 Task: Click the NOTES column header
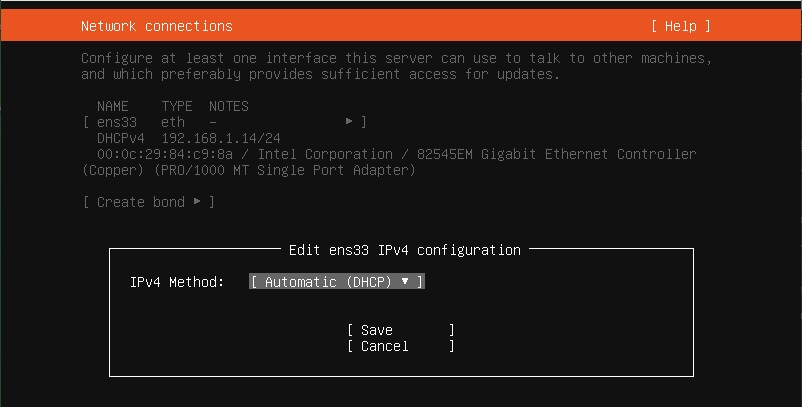[229, 106]
